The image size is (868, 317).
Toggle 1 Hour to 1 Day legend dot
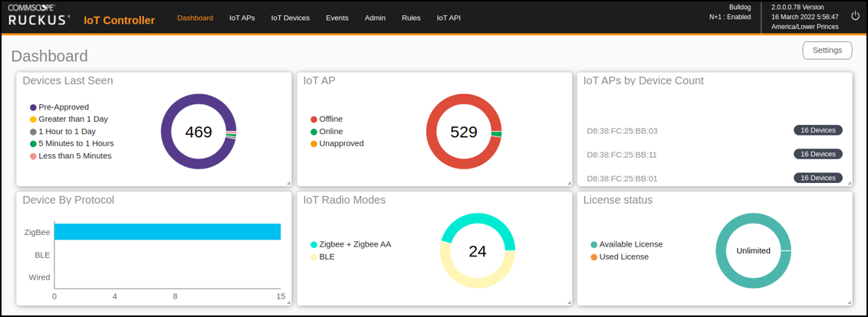pyautogui.click(x=33, y=132)
